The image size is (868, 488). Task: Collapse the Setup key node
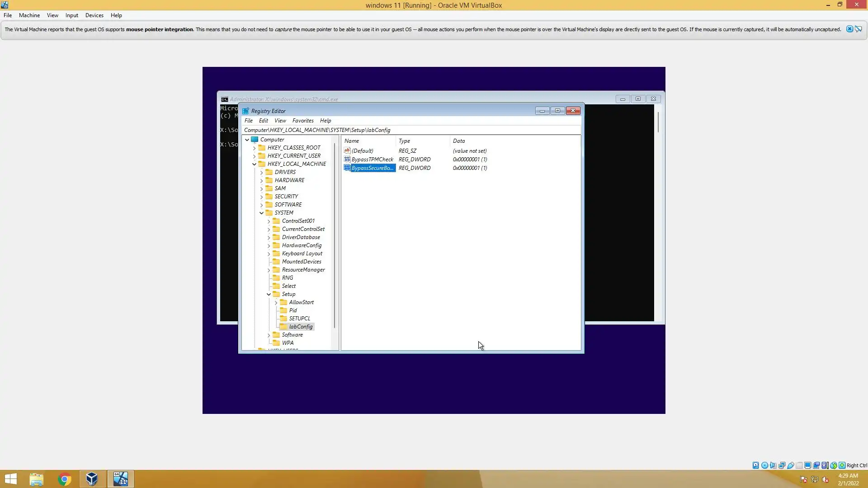269,294
